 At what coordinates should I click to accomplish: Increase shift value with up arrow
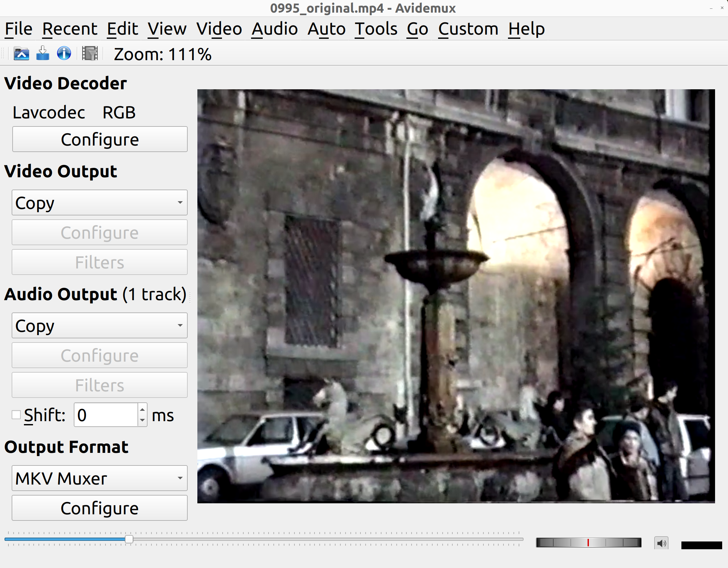click(142, 409)
